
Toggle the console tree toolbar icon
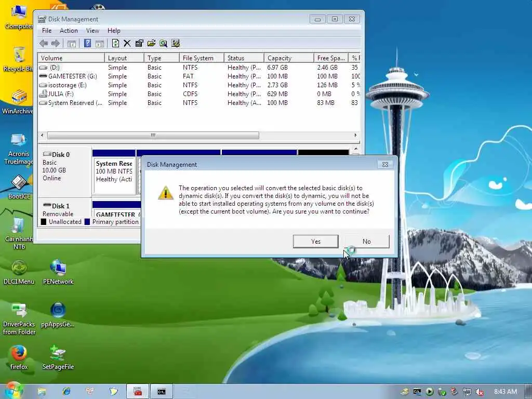pos(71,44)
